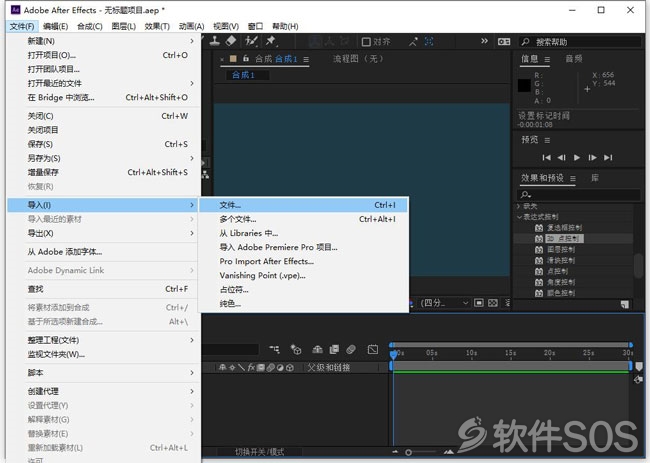Open the 四分 resolution dropdown
This screenshot has height=463, width=650.
click(444, 303)
